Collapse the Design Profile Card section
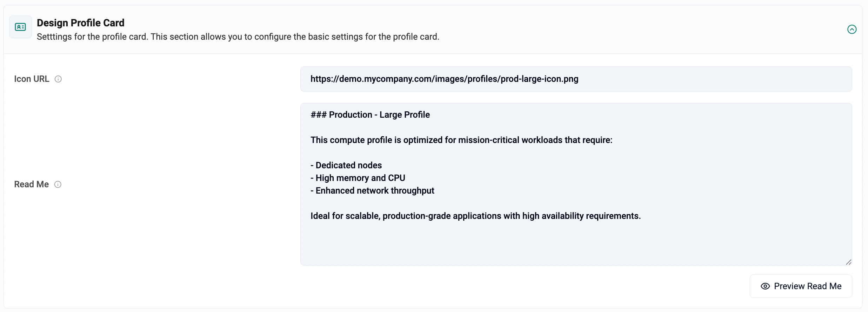The height and width of the screenshot is (312, 868). [x=852, y=29]
